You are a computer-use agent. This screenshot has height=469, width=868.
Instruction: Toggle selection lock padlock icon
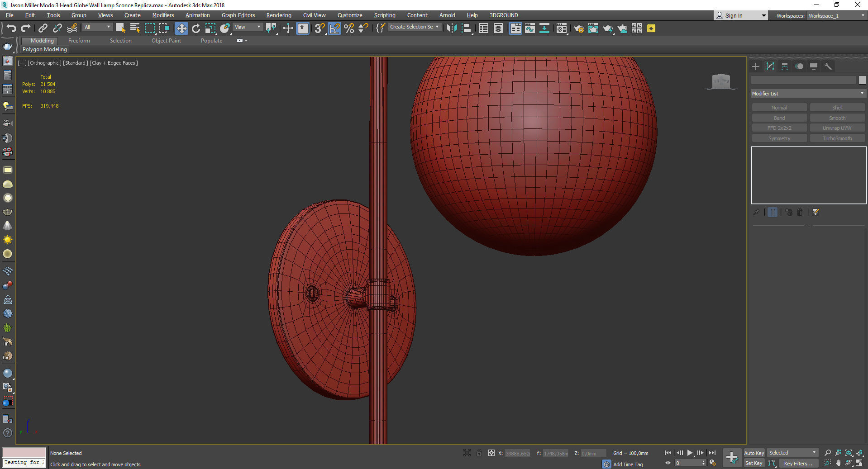click(x=479, y=453)
